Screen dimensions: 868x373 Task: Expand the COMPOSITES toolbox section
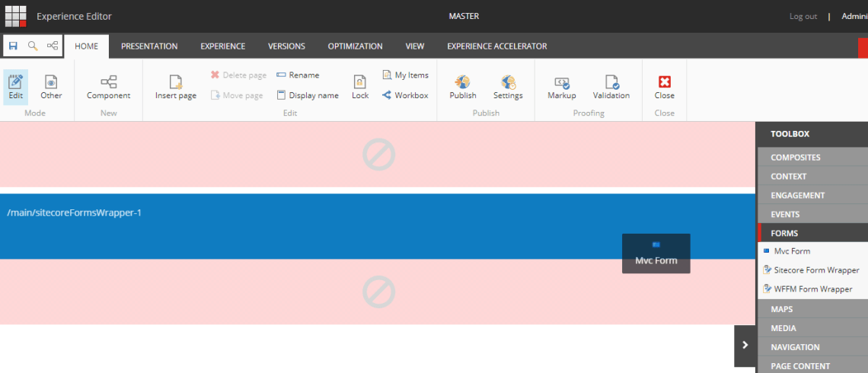coord(812,157)
